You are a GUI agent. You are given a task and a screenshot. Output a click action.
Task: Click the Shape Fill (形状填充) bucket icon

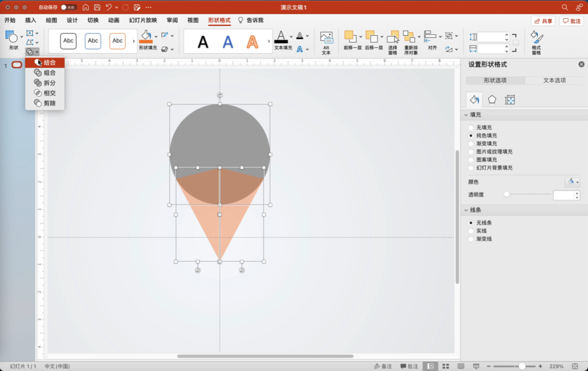(x=145, y=37)
